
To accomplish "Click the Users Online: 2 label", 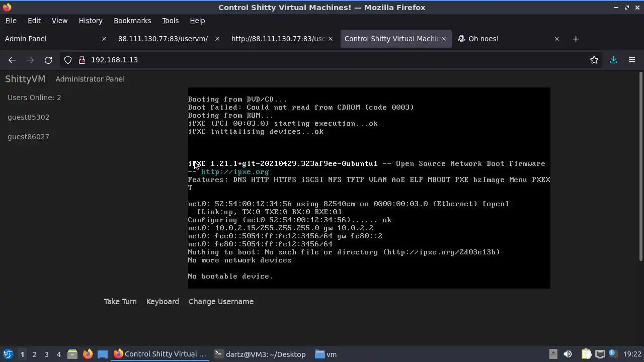I will [x=34, y=98].
